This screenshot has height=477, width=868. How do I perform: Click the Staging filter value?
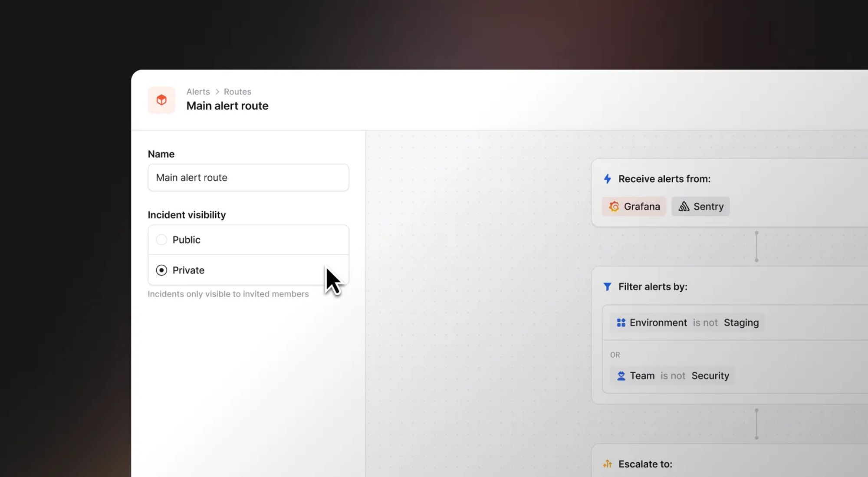click(x=741, y=322)
